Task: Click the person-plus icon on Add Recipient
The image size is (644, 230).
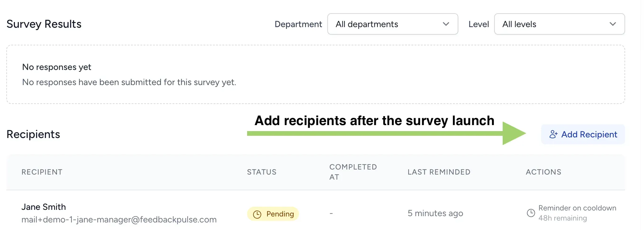Action: coord(554,134)
